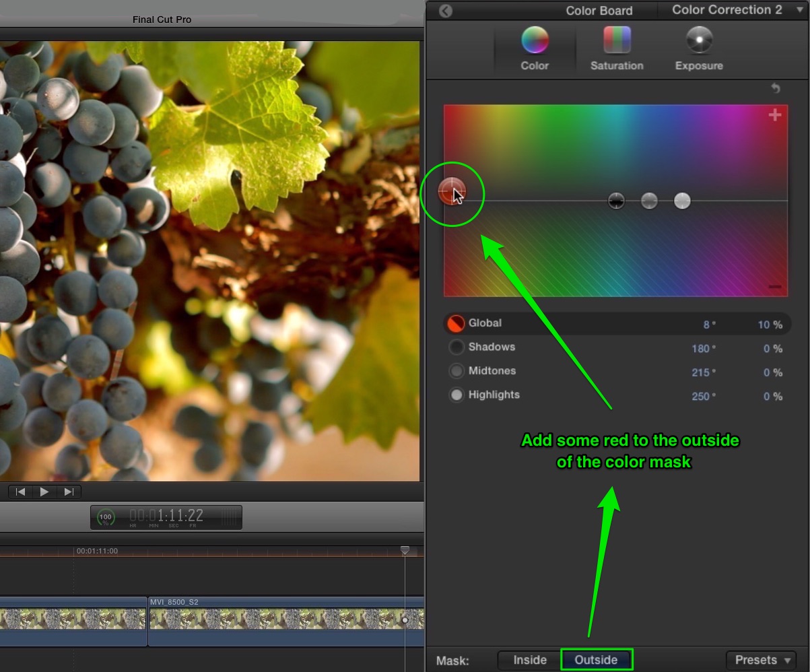Click the 1:11:22 timecode display
Image resolution: width=810 pixels, height=672 pixels.
166,516
